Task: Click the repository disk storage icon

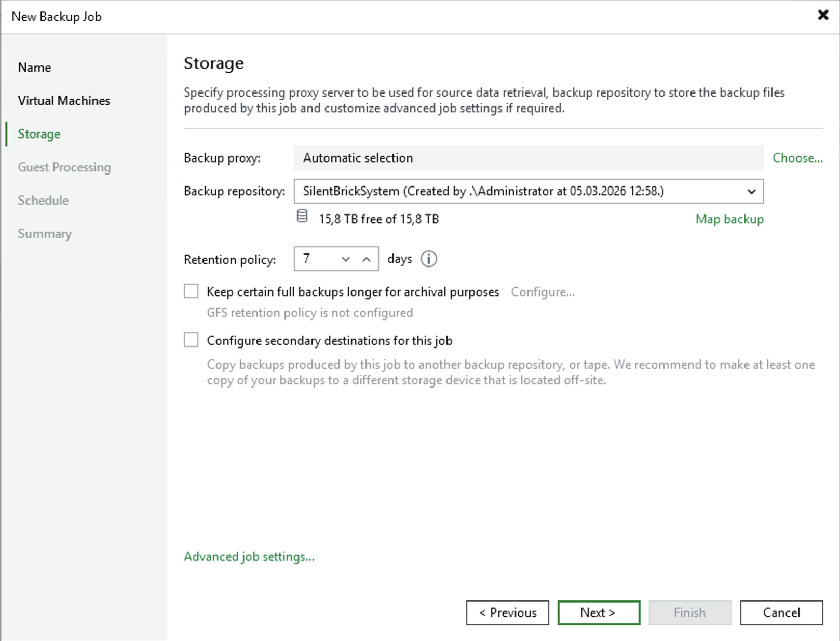Action: pos(302,216)
